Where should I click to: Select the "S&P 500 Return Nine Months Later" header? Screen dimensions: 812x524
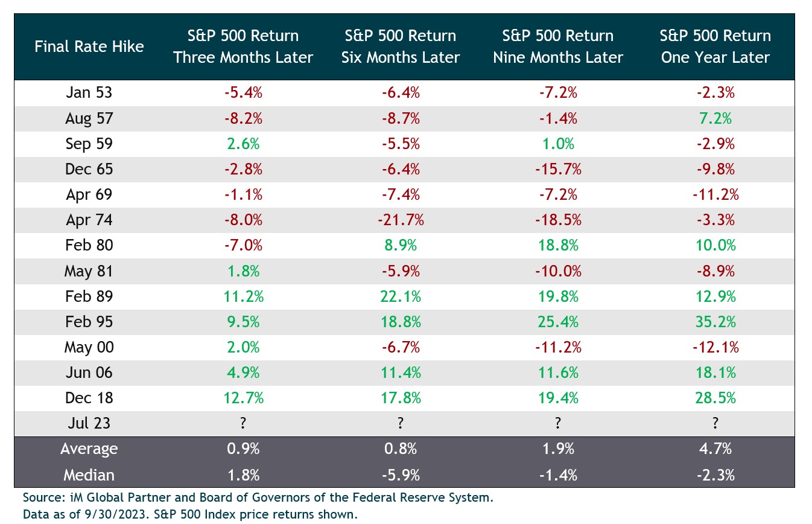coord(557,46)
